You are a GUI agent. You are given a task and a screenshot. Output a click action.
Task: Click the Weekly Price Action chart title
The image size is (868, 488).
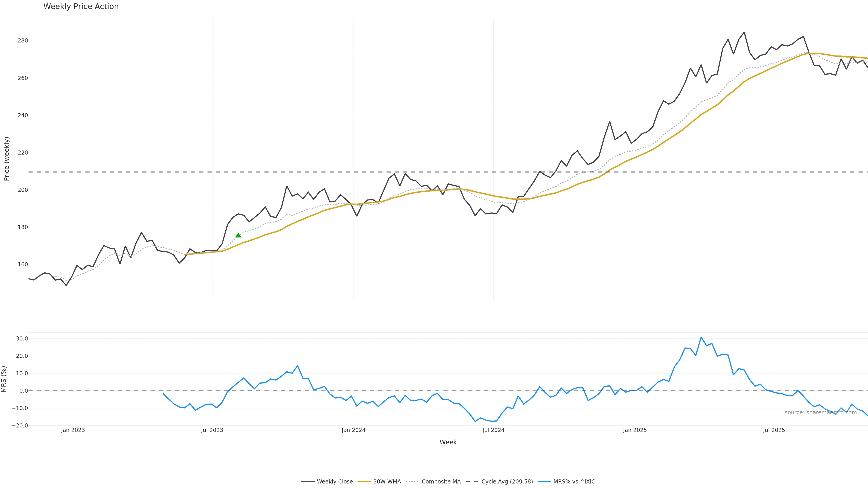[81, 6]
